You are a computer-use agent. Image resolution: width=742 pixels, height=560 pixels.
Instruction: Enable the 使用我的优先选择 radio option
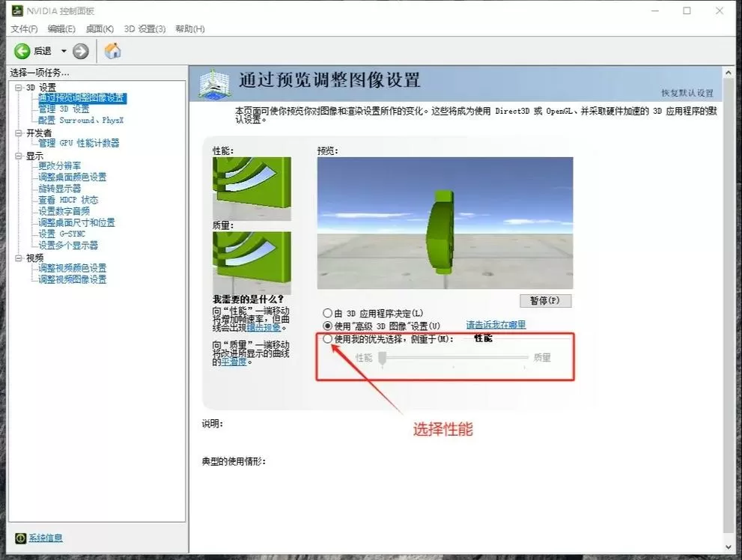pos(327,339)
